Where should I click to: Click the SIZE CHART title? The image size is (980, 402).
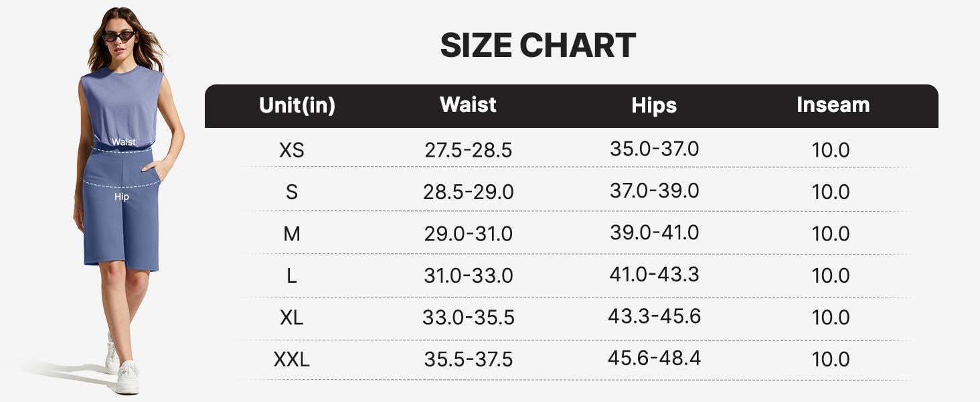538,46
